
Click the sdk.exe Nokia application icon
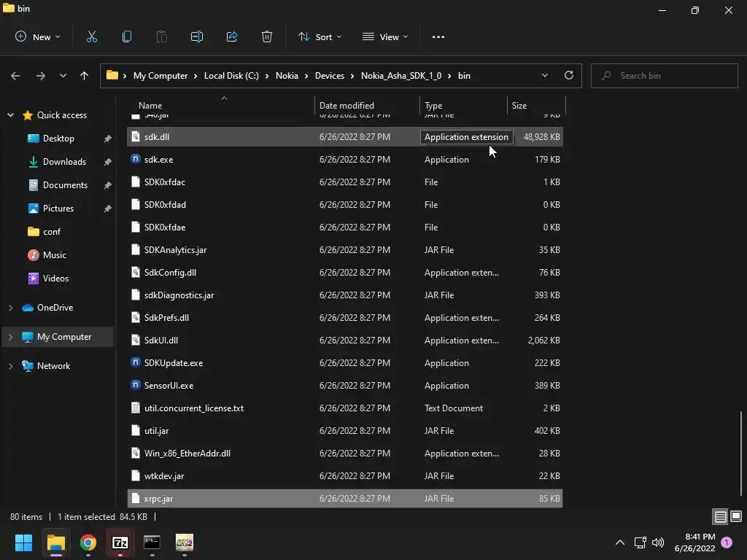(136, 159)
